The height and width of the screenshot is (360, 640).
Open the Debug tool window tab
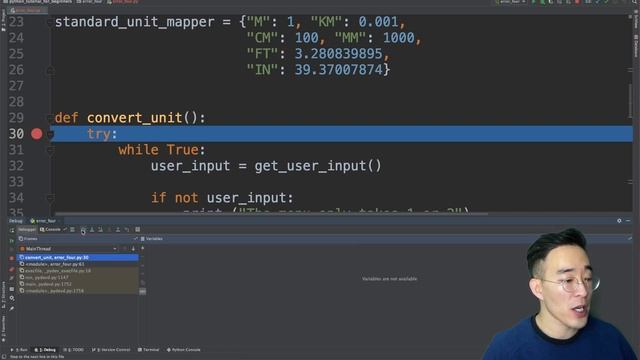[x=45, y=350]
